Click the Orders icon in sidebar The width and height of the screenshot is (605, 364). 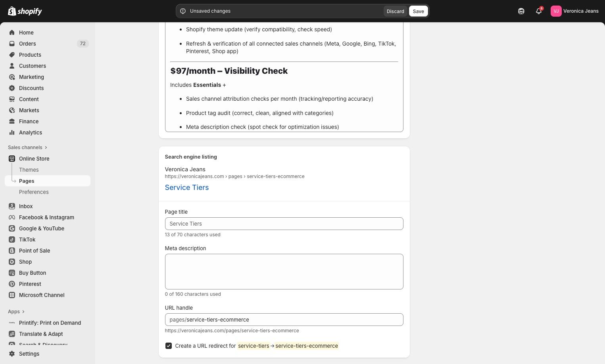point(12,44)
